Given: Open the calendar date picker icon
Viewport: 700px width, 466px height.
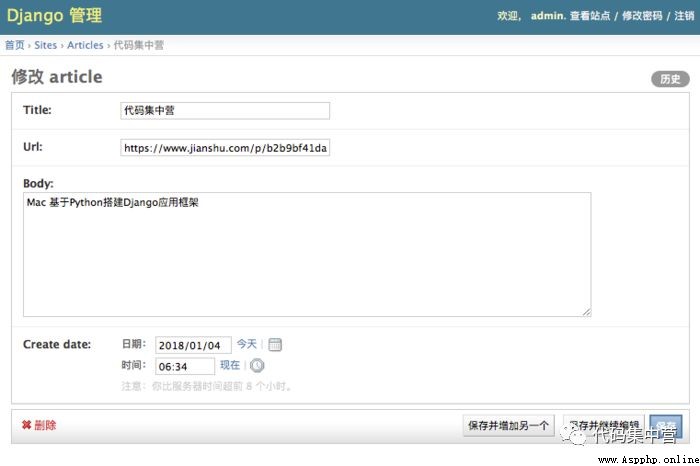Looking at the screenshot, I should pos(275,345).
